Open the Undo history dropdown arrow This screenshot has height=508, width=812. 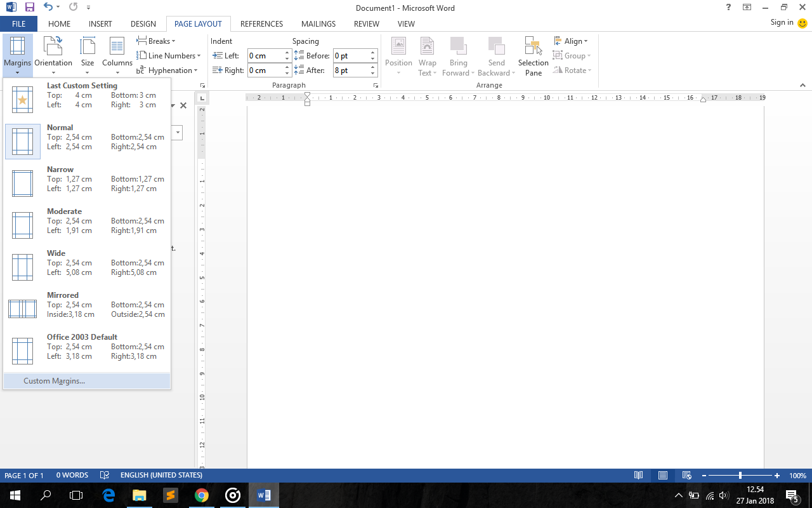58,8
